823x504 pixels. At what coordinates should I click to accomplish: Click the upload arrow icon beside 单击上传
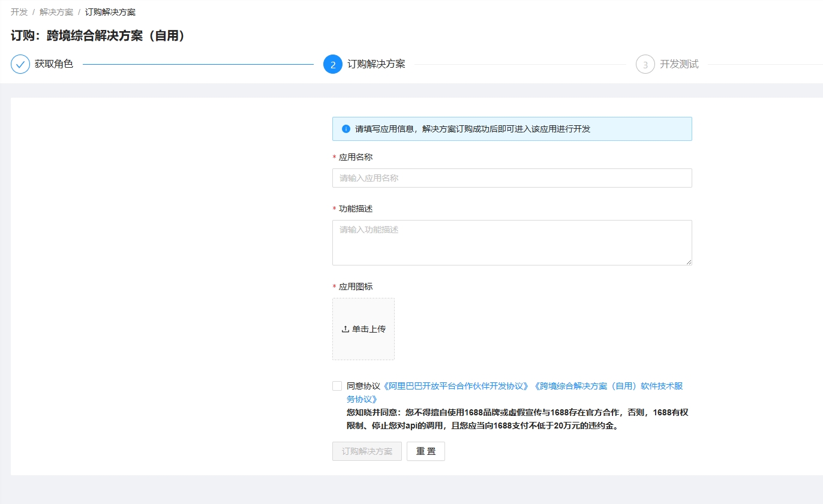pyautogui.click(x=345, y=329)
